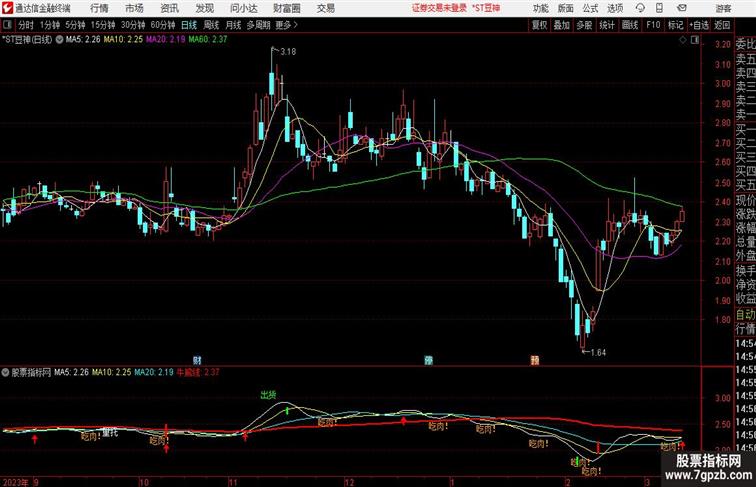Toggle the side panel icon near price axis
Viewport: 756px width, 487px height.
click(x=695, y=40)
